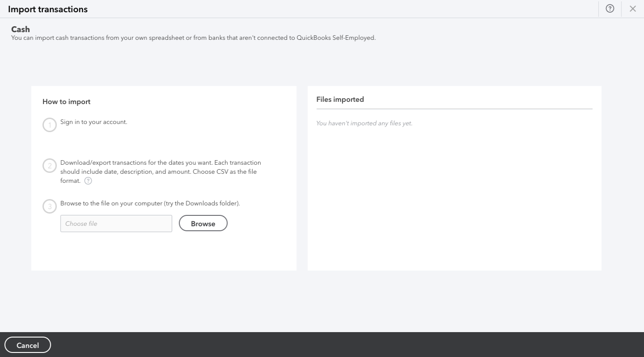Click the step 1 circle icon

50,125
